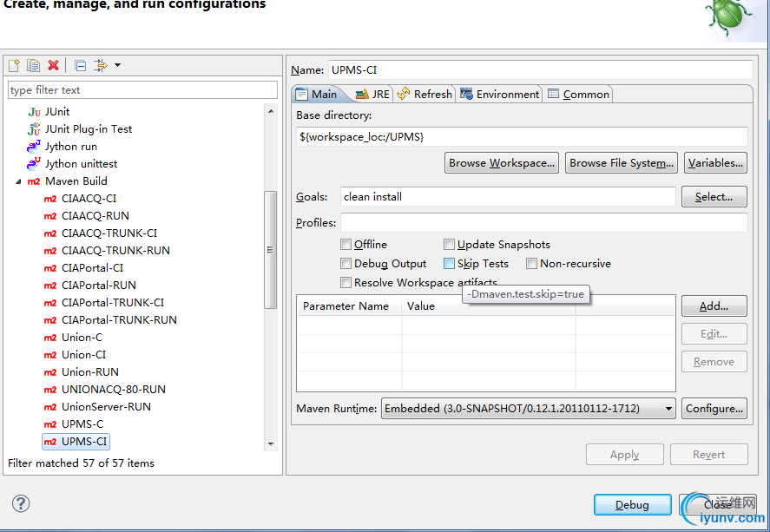
Task: Click Browse Workspace button
Action: tap(502, 163)
